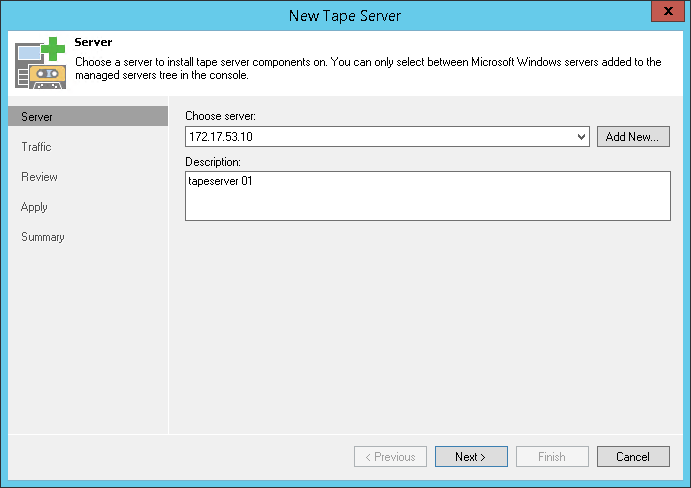Cancel the tape server wizard

(633, 457)
